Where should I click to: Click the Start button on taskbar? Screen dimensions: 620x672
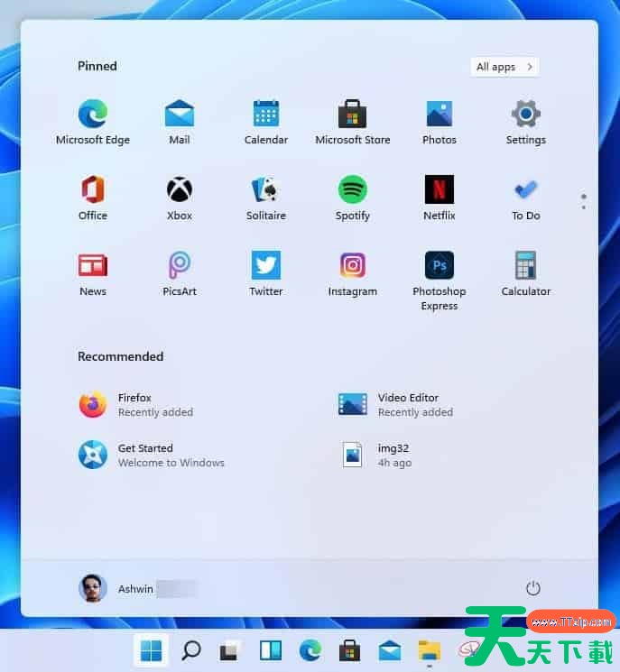tap(151, 651)
